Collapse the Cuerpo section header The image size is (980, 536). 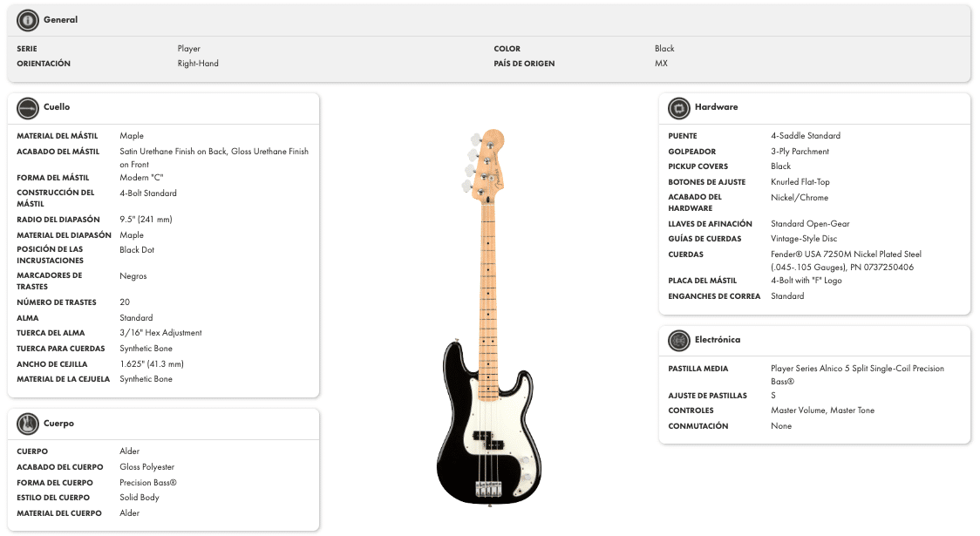(58, 424)
